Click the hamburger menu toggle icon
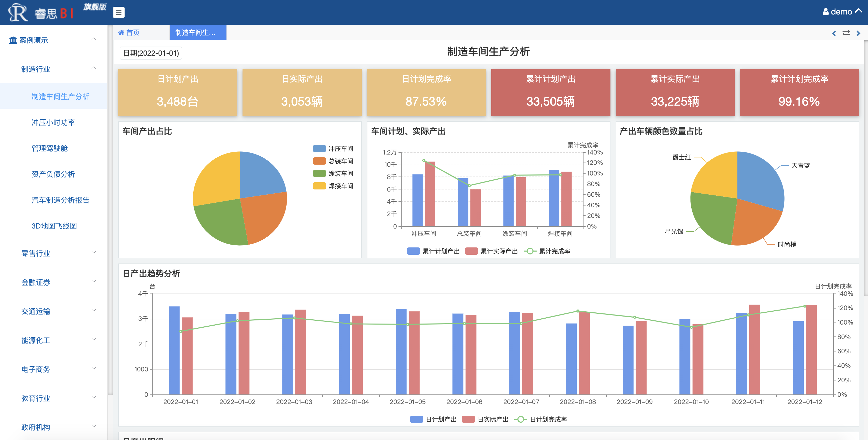868x440 pixels. (x=118, y=12)
